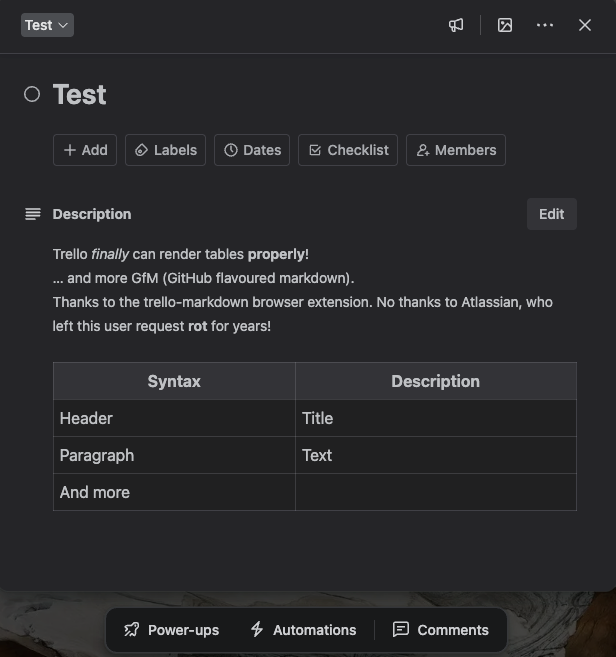Click the megaphone feedback icon
The height and width of the screenshot is (657, 616).
click(x=456, y=25)
